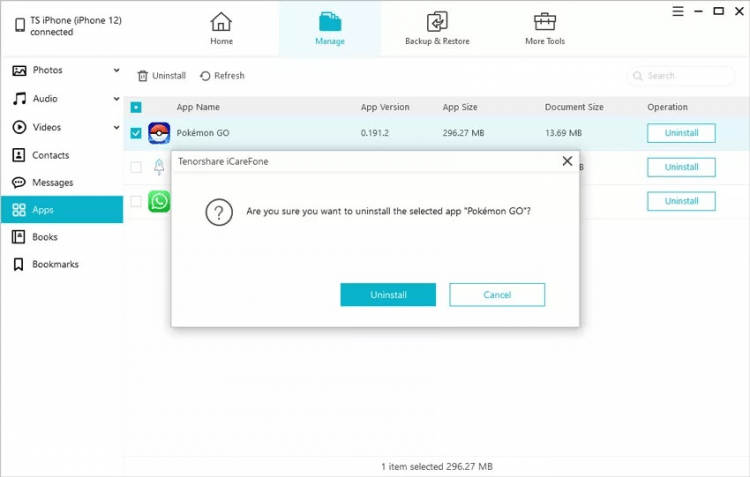Open Books in the sidebar
This screenshot has height=477, width=750.
tap(44, 237)
